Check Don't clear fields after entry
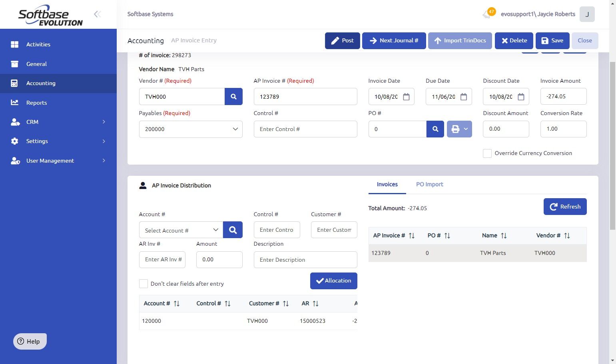 click(144, 284)
